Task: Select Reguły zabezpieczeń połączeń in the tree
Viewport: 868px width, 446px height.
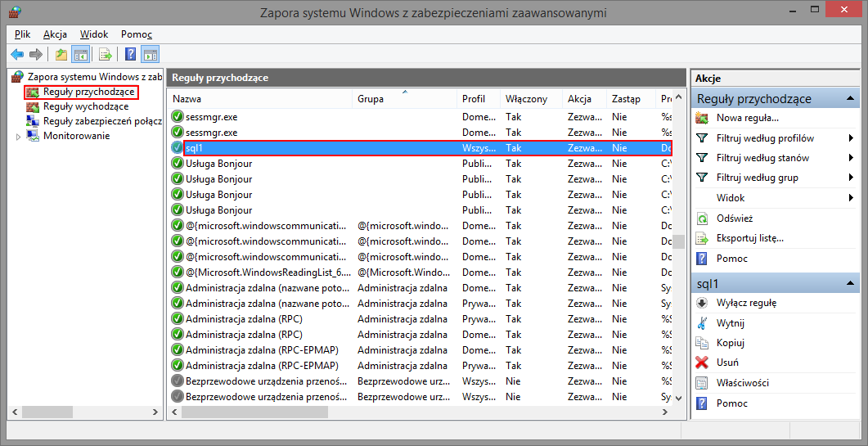Action: click(x=102, y=121)
